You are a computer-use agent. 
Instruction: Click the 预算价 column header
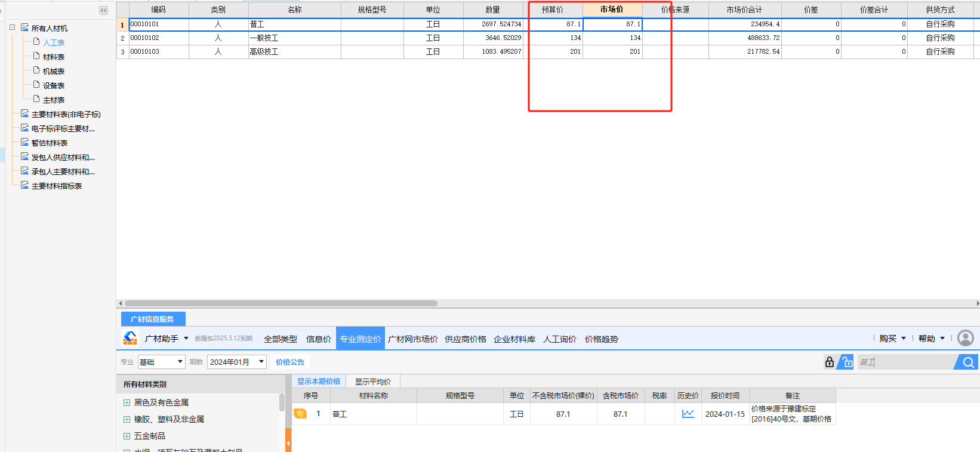click(553, 10)
